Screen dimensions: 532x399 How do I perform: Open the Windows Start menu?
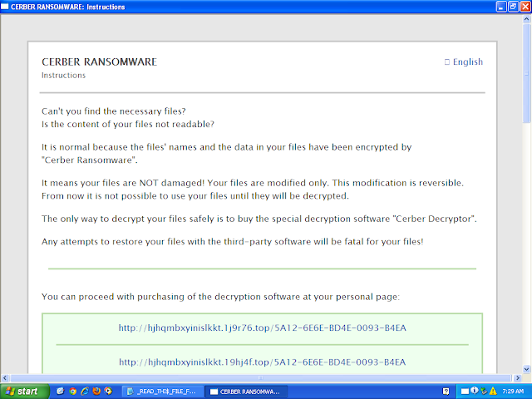point(24,392)
